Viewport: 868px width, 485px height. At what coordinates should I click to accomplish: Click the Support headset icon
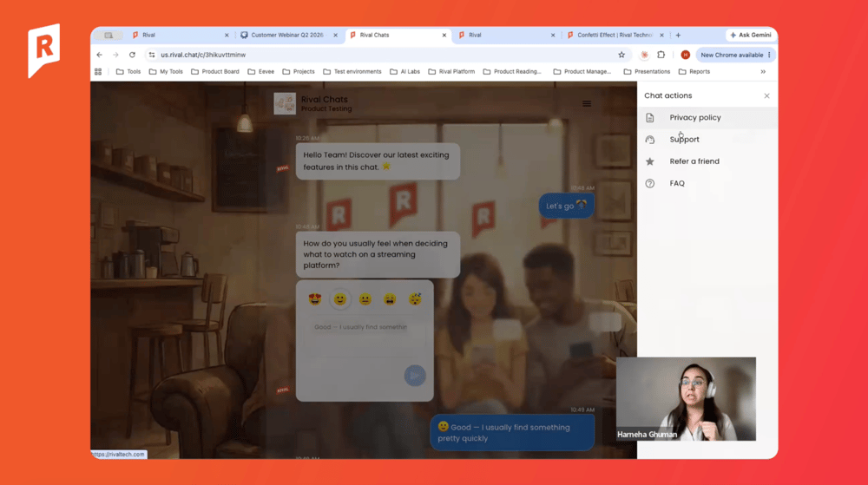pyautogui.click(x=650, y=140)
